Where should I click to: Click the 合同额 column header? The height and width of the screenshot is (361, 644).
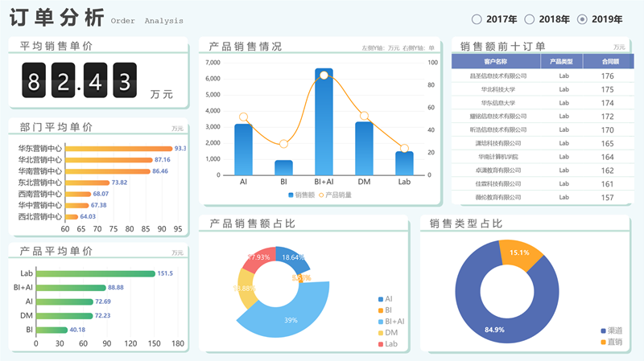[609, 61]
